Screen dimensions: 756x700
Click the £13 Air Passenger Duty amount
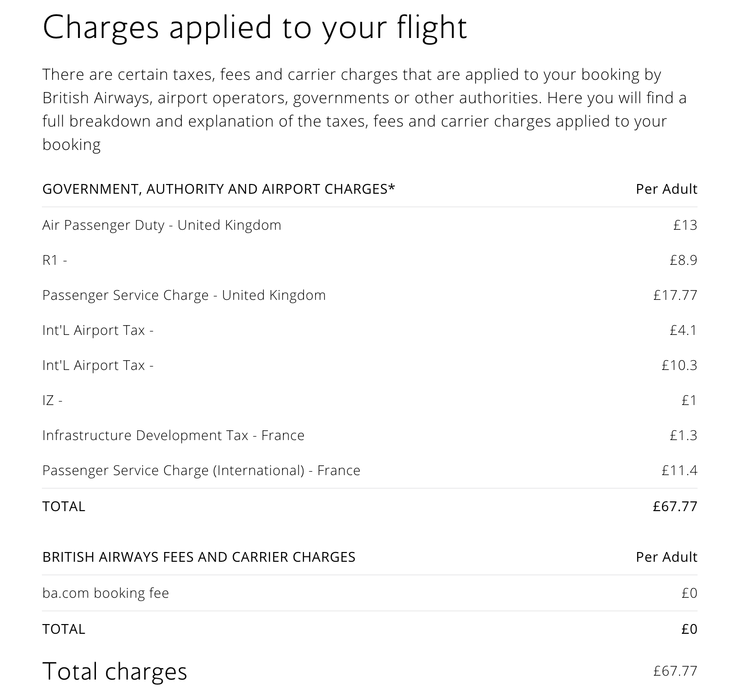pyautogui.click(x=685, y=225)
